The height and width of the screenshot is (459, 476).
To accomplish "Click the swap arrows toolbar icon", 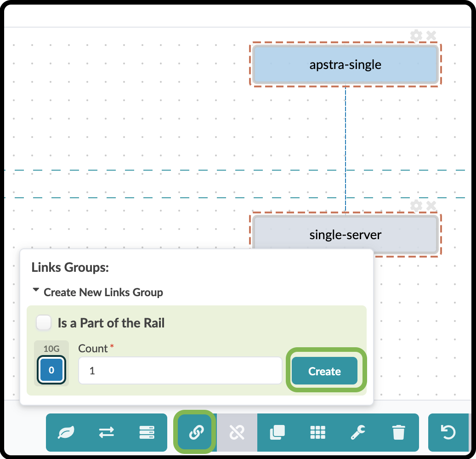I will click(x=106, y=432).
